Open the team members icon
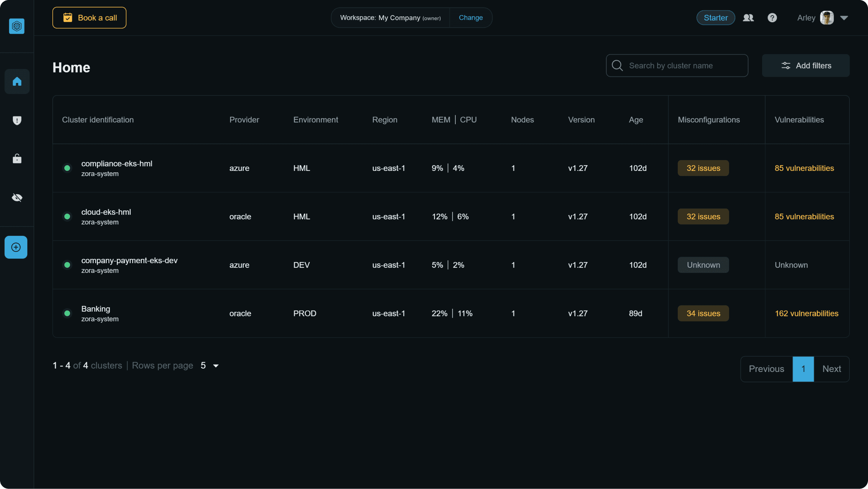Viewport: 868px width, 489px height. [x=748, y=18]
